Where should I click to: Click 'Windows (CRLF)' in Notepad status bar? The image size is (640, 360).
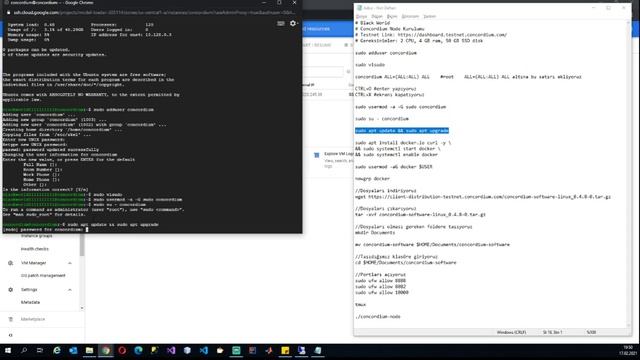(511, 332)
